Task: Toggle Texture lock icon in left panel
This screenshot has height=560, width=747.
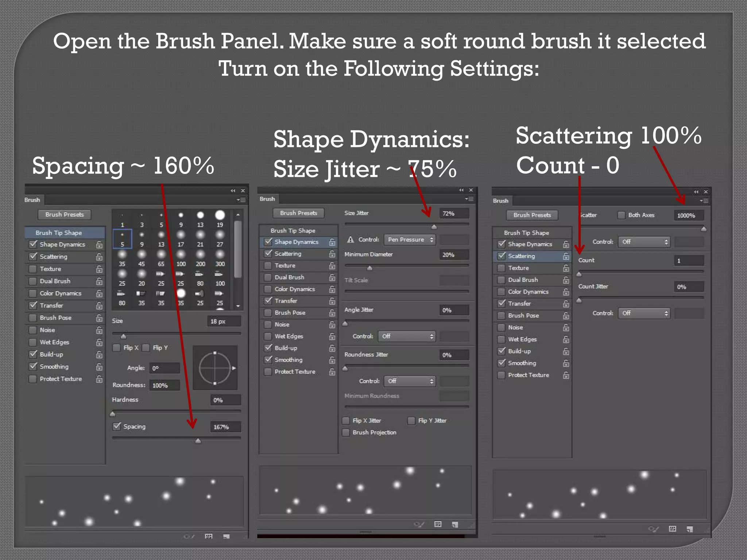Action: point(99,269)
